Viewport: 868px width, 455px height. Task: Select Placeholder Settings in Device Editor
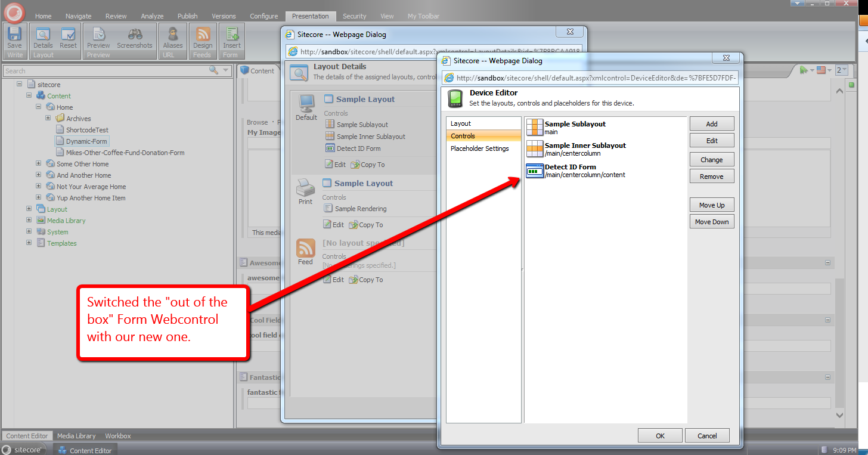point(479,148)
